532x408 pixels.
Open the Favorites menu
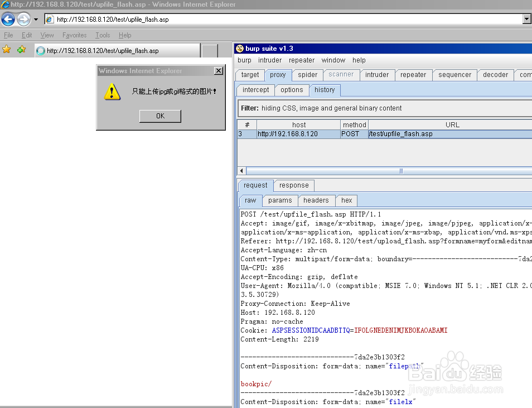pyautogui.click(x=75, y=35)
